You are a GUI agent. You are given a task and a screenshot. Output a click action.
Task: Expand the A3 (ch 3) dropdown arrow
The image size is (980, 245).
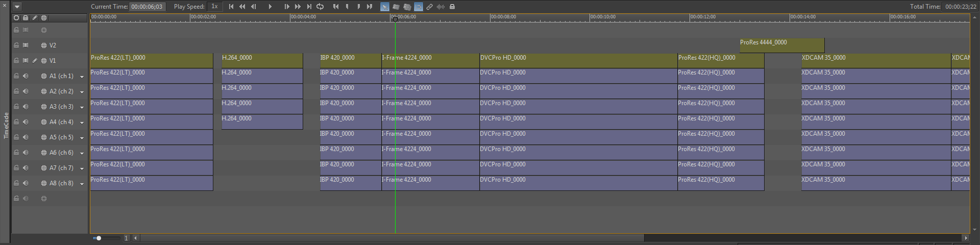pyautogui.click(x=82, y=108)
